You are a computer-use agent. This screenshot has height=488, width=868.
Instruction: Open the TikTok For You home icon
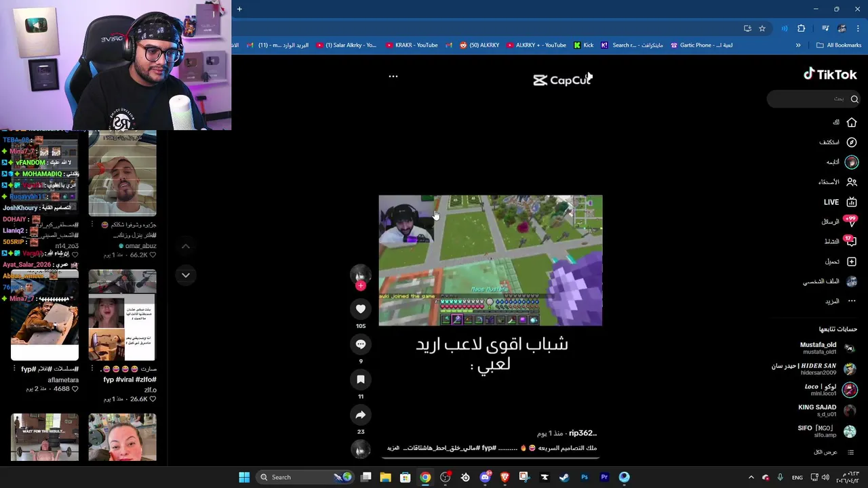point(852,123)
